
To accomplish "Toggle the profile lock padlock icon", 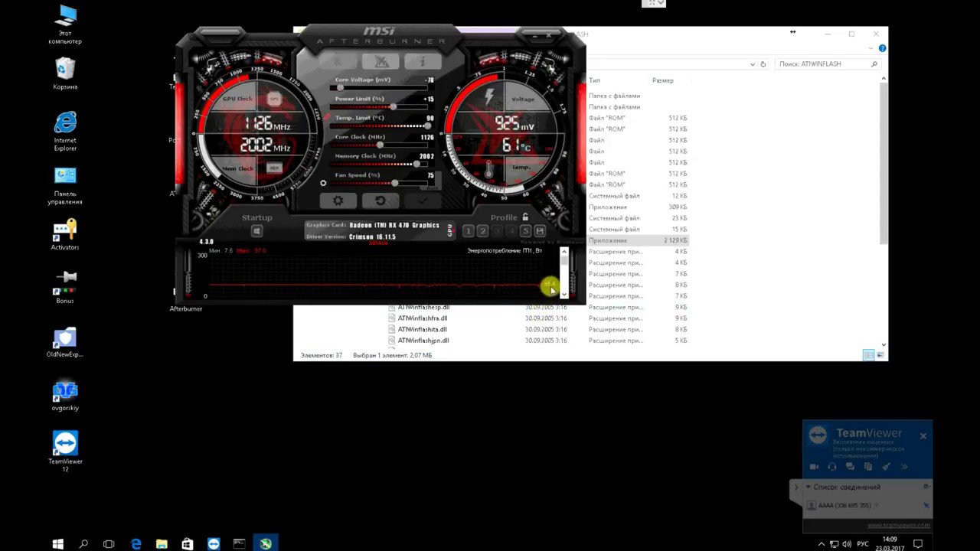I will 525,217.
